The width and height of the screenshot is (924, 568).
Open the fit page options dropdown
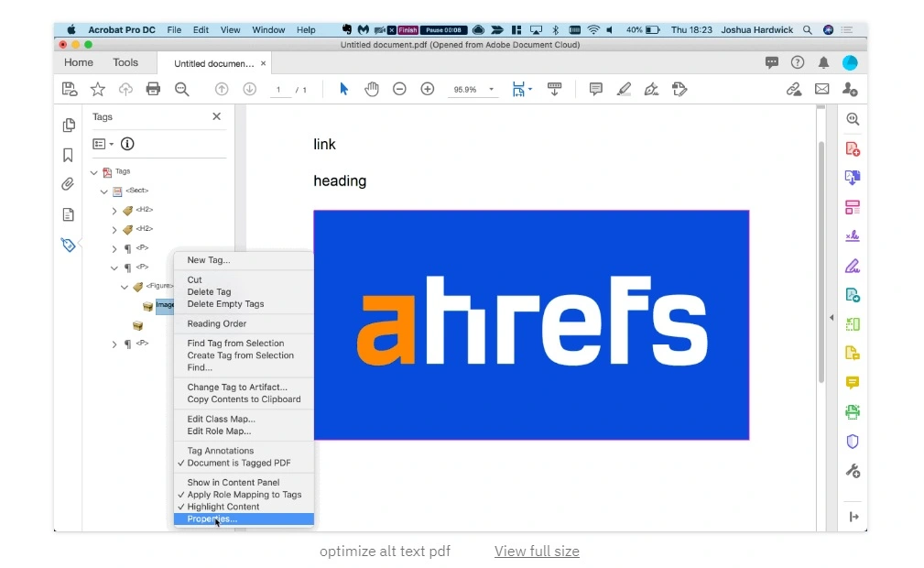pyautogui.click(x=530, y=89)
